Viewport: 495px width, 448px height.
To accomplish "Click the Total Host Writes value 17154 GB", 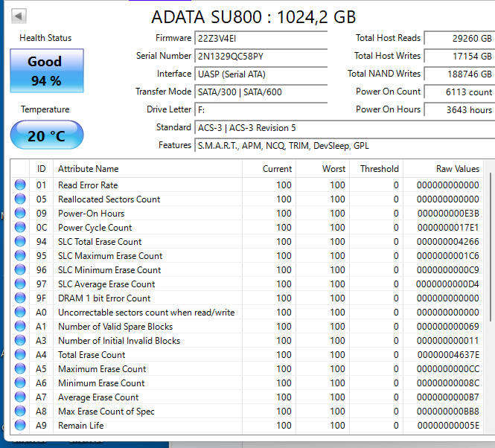I will [x=459, y=57].
